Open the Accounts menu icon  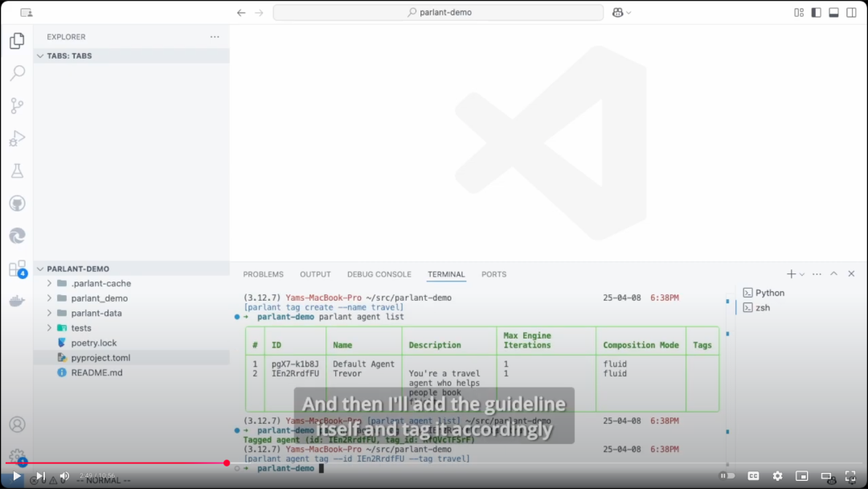pyautogui.click(x=17, y=424)
